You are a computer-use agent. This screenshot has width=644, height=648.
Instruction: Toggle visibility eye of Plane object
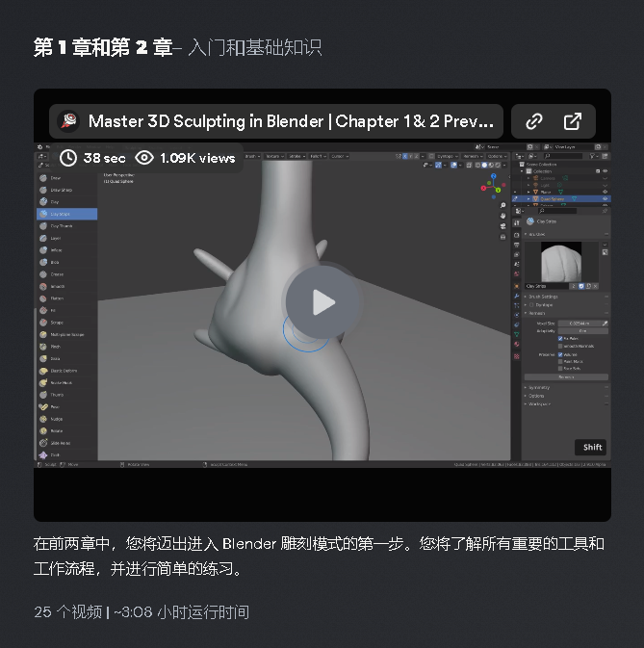click(x=605, y=192)
